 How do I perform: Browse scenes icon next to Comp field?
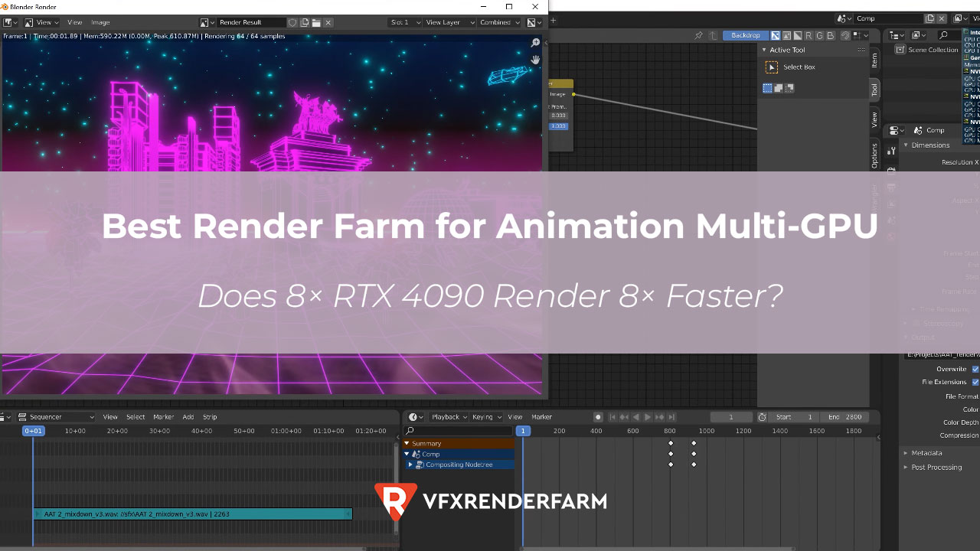click(844, 18)
